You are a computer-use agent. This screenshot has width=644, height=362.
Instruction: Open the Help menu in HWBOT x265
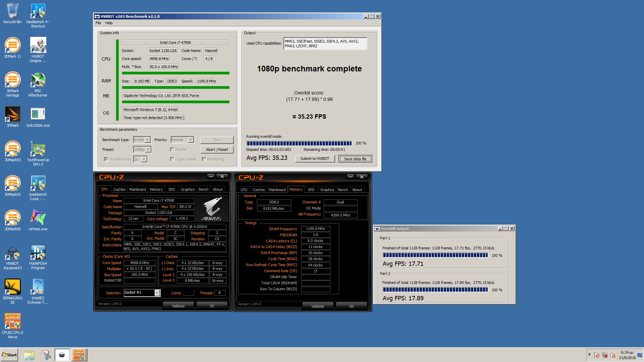tap(109, 23)
